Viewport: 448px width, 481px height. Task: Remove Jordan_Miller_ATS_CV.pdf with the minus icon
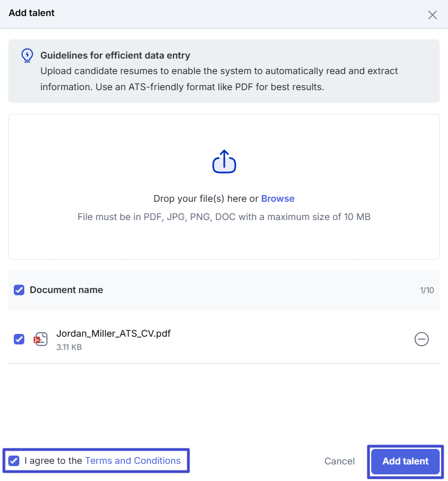coord(421,339)
